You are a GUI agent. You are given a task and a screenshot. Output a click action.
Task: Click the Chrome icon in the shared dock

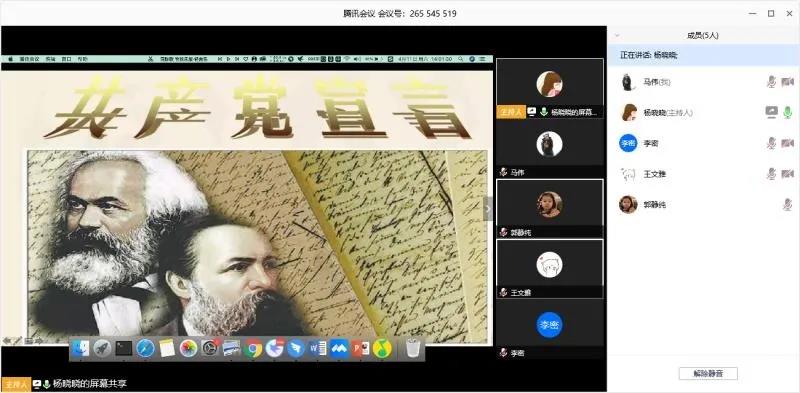[x=253, y=349]
